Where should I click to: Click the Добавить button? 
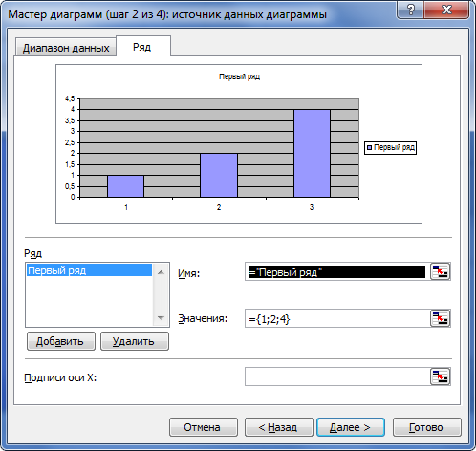point(61,341)
